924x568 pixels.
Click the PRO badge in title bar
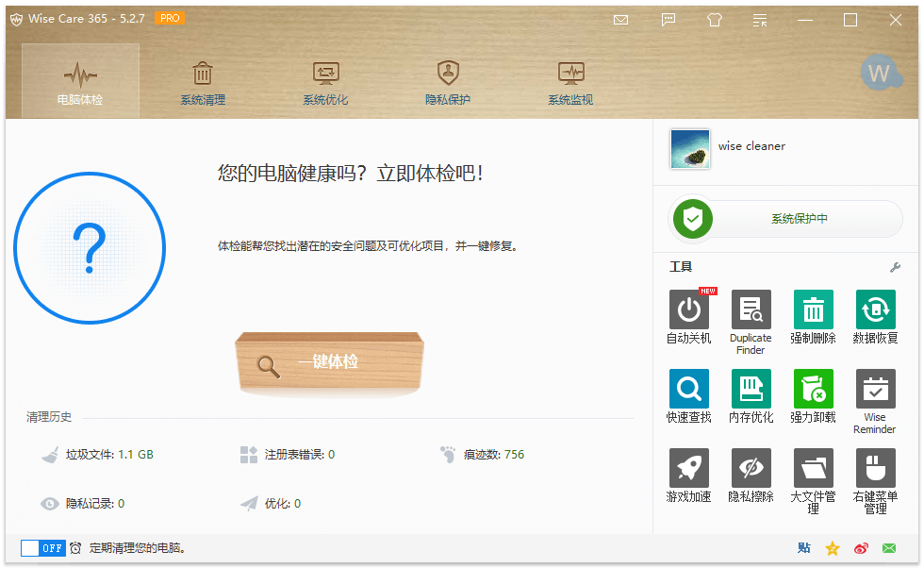[x=170, y=18]
